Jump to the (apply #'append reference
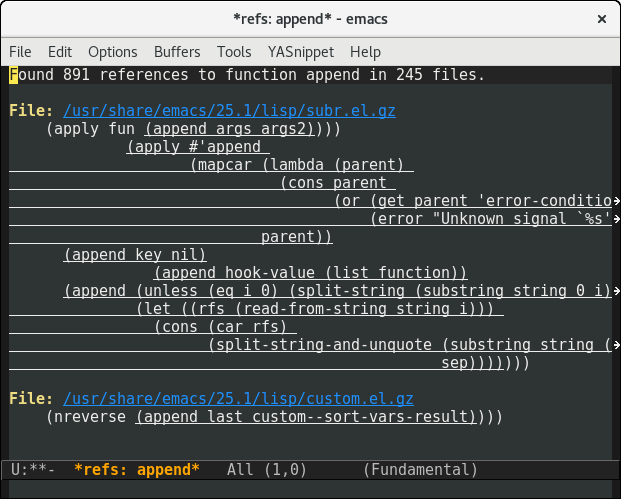Screen dimensions: 621x499 [198, 147]
